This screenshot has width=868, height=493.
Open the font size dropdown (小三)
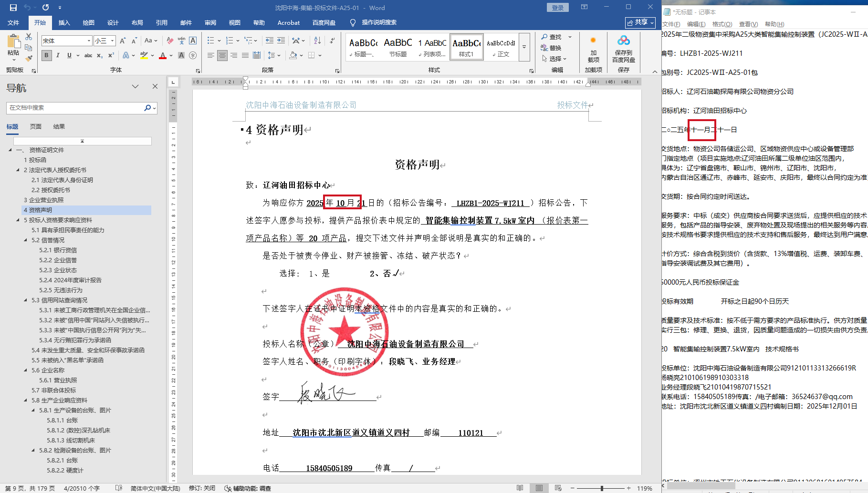click(x=112, y=41)
